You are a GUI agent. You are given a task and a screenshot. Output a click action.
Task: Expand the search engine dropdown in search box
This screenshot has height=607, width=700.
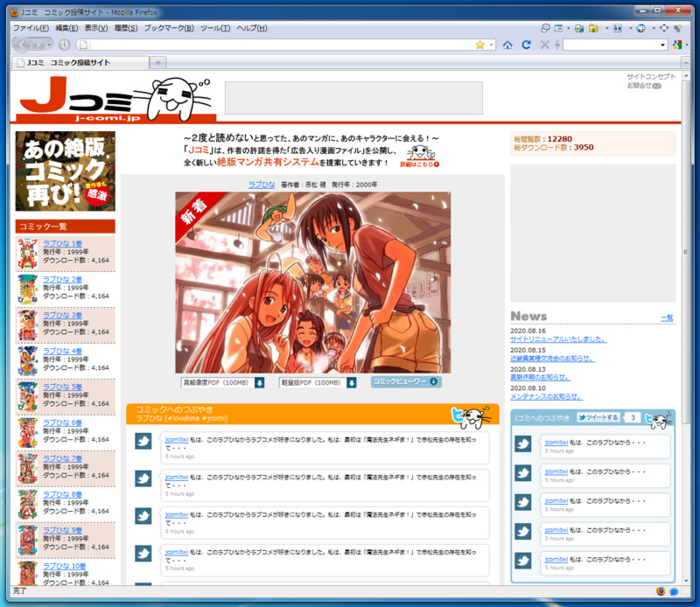pos(663,45)
